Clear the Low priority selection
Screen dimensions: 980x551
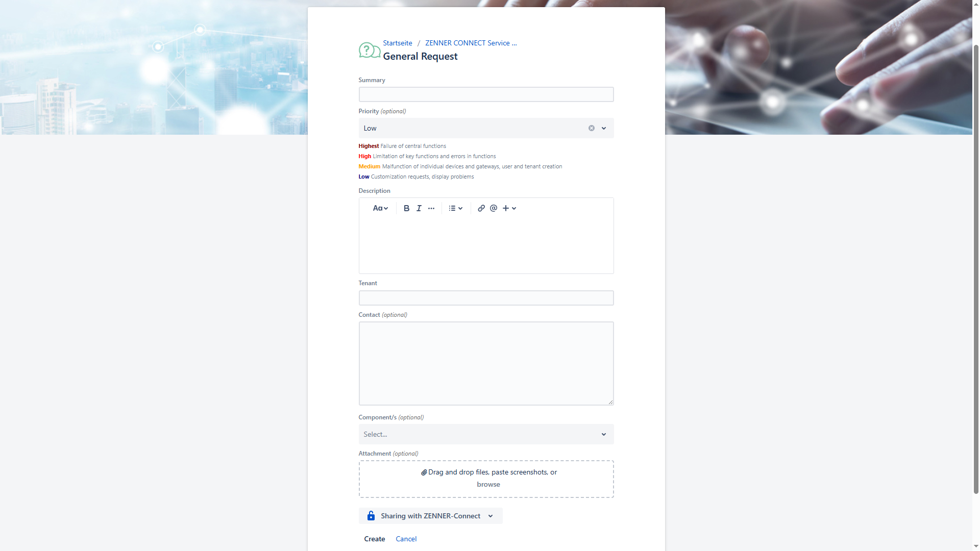[x=592, y=128]
